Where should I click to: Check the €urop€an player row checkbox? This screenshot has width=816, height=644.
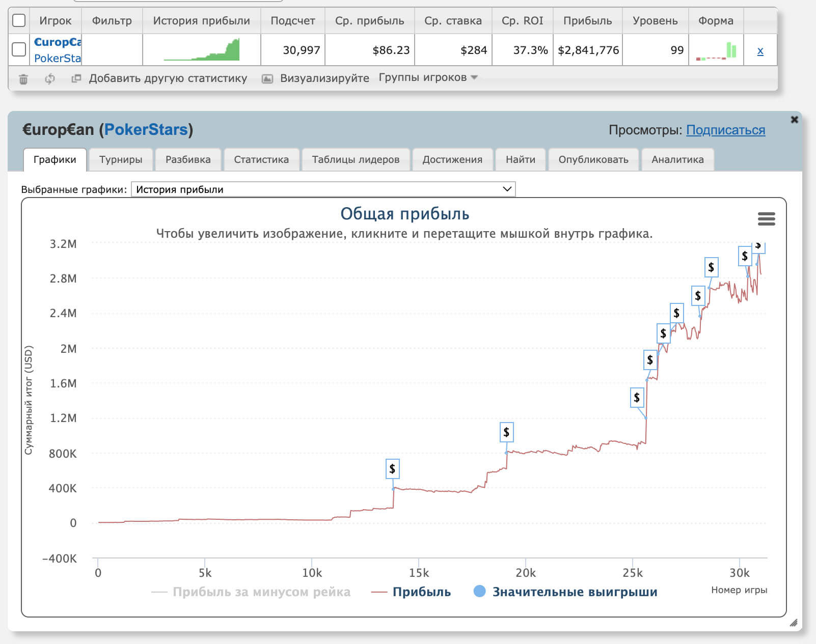[x=19, y=49]
